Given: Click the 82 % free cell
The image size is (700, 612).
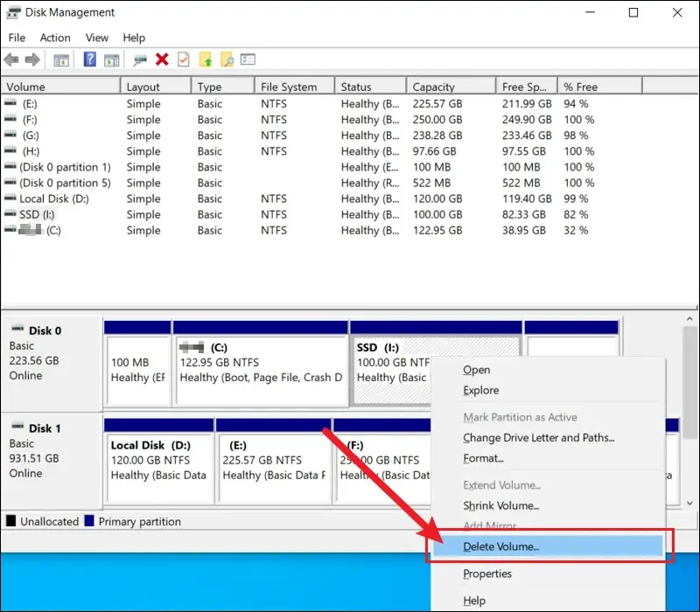Looking at the screenshot, I should click(576, 214).
